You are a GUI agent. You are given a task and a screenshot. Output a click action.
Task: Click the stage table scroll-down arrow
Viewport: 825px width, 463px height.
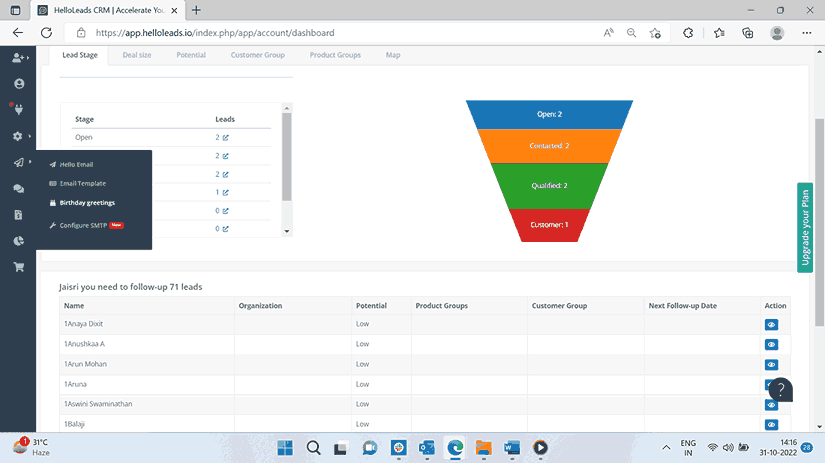pyautogui.click(x=287, y=231)
